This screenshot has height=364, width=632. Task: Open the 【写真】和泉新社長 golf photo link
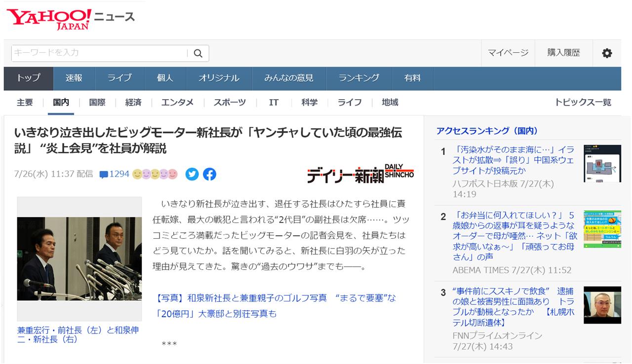(276, 306)
